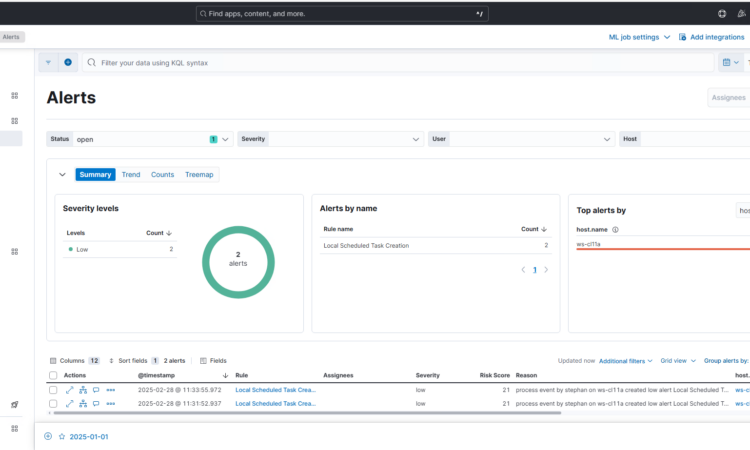
Task: Switch to the Counts tab
Action: click(x=163, y=175)
